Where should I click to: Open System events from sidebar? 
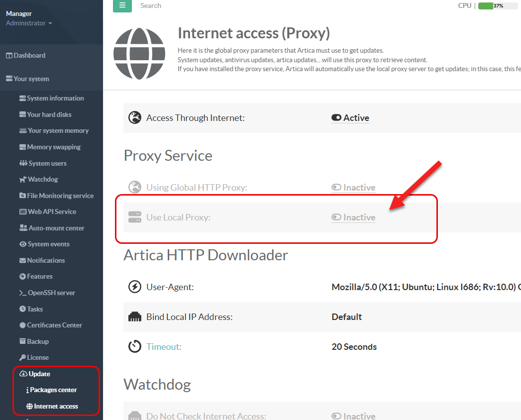(48, 244)
